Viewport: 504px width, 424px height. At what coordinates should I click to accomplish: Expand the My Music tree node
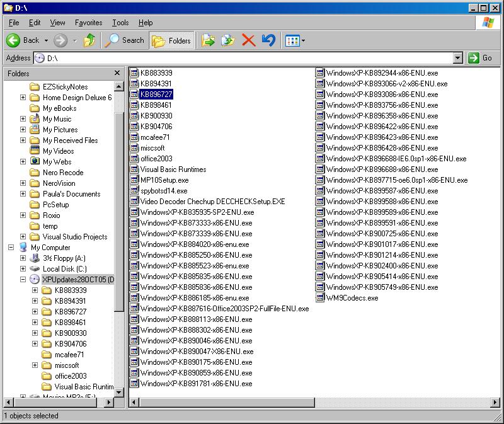(23, 119)
